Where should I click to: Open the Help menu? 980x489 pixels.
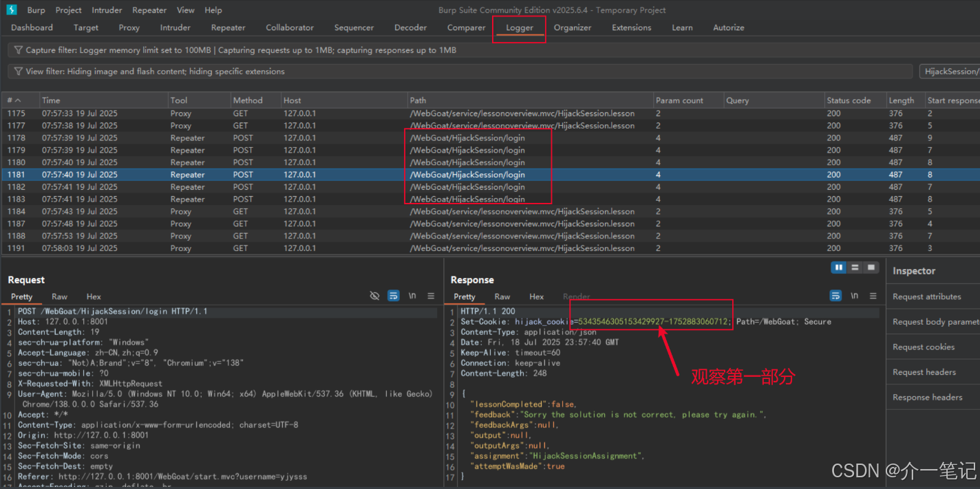point(213,10)
